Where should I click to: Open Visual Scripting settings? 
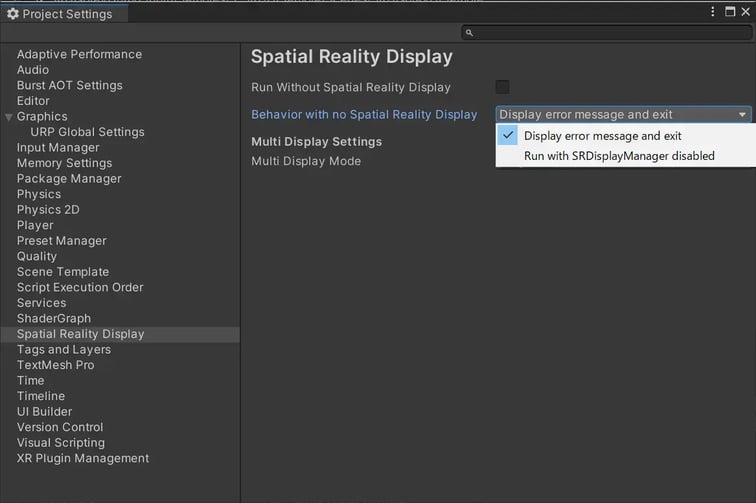tap(61, 442)
